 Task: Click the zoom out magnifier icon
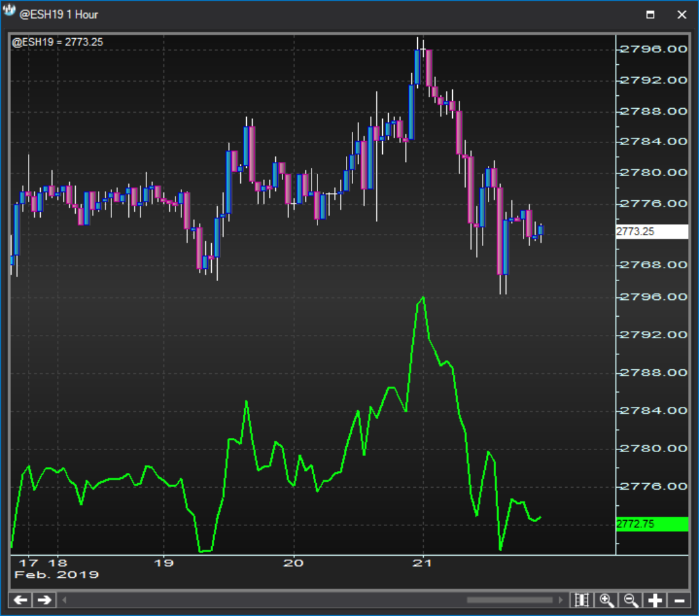click(631, 600)
